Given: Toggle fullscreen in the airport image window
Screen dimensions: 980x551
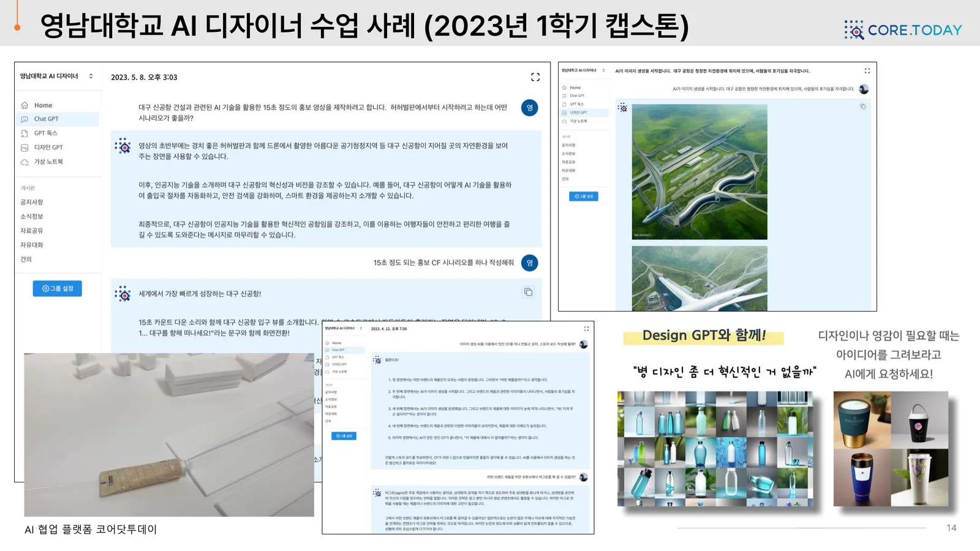Looking at the screenshot, I should coord(867,70).
